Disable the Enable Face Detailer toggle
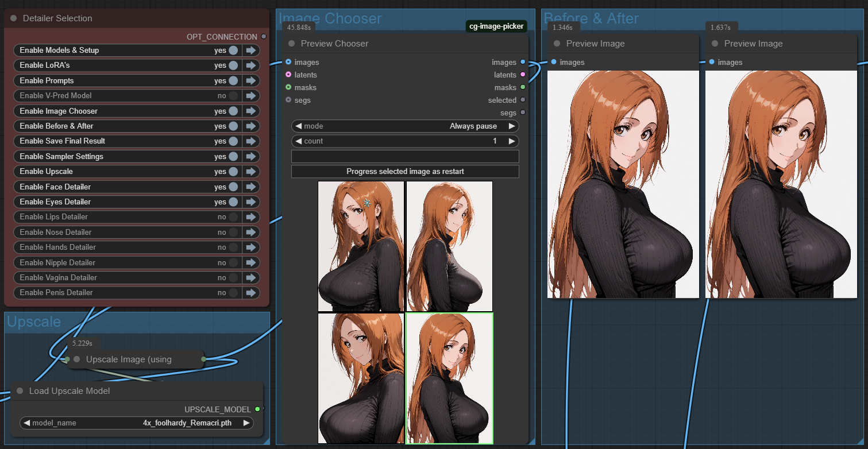This screenshot has height=449, width=868. (233, 187)
